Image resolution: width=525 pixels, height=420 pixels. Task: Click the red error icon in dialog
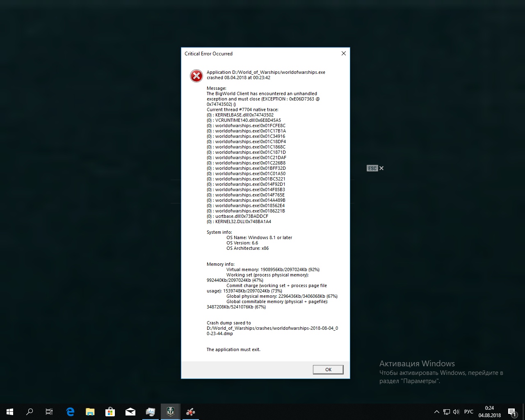tap(196, 75)
